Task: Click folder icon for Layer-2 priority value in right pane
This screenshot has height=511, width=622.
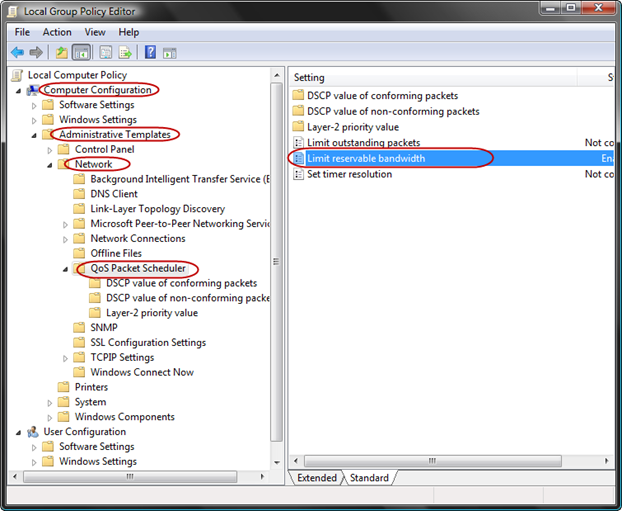Action: (x=298, y=127)
